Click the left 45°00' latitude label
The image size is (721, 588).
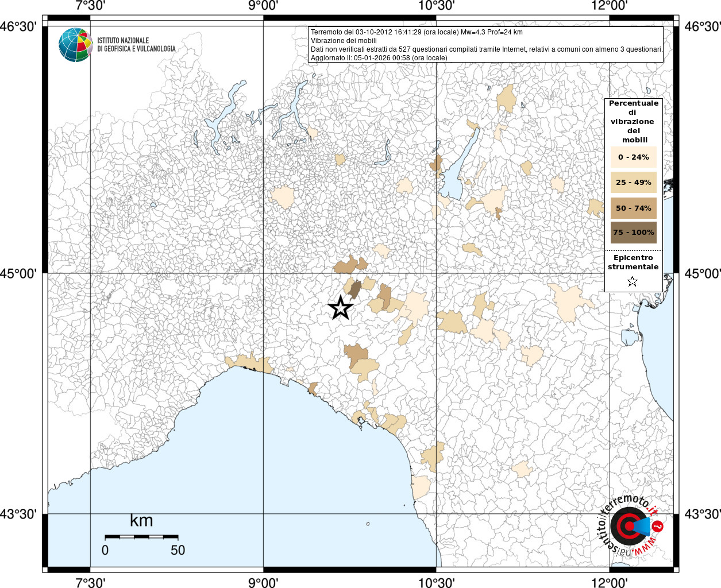pyautogui.click(x=18, y=273)
